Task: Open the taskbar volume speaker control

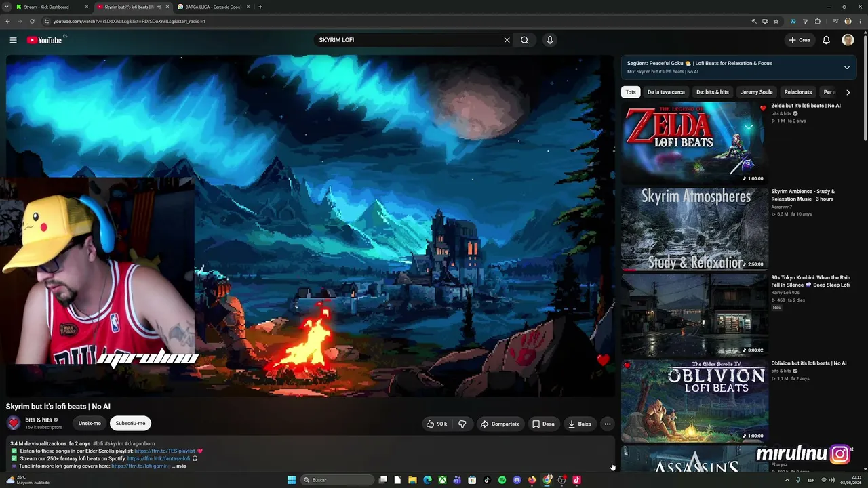Action: (833, 480)
